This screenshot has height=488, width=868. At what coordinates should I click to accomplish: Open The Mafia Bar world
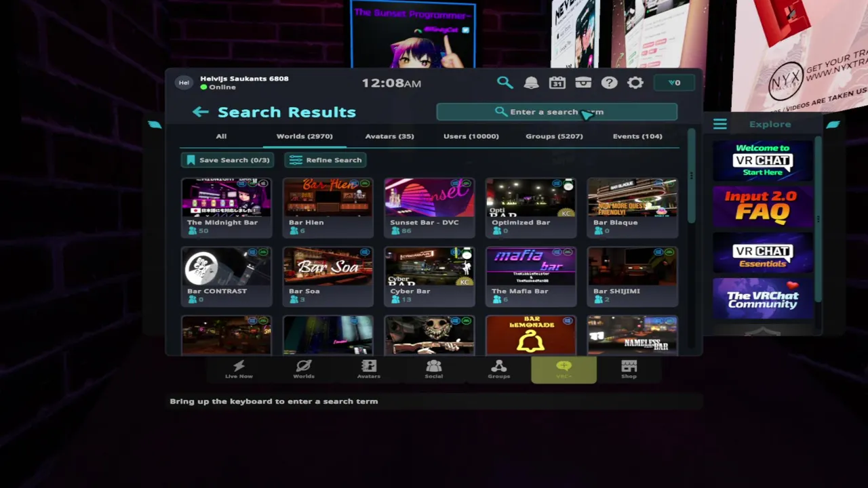coord(531,277)
